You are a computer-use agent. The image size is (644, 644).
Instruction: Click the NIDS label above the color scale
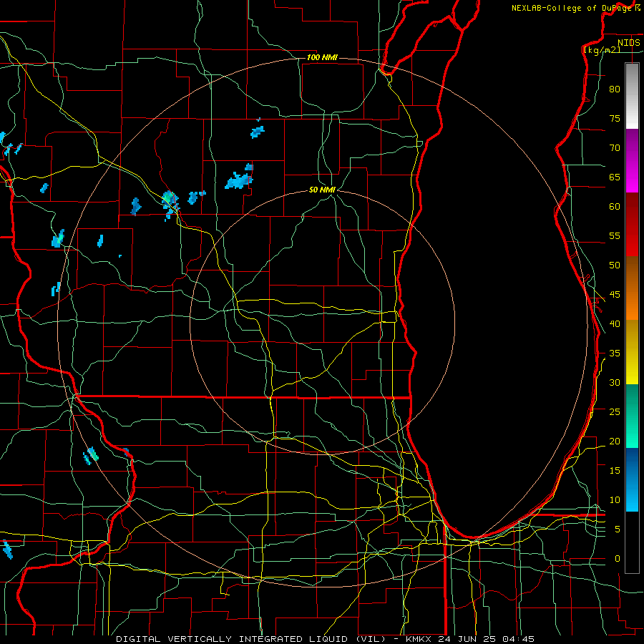click(x=629, y=43)
